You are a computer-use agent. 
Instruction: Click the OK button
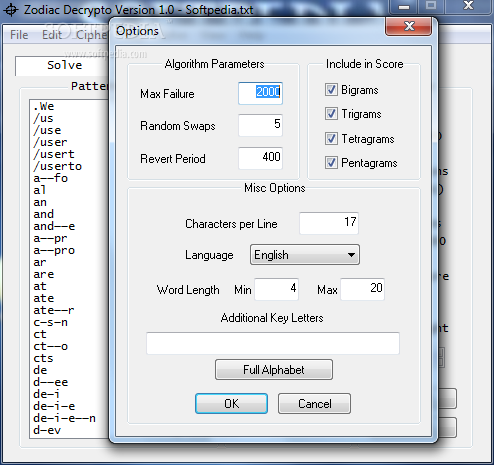[231, 404]
